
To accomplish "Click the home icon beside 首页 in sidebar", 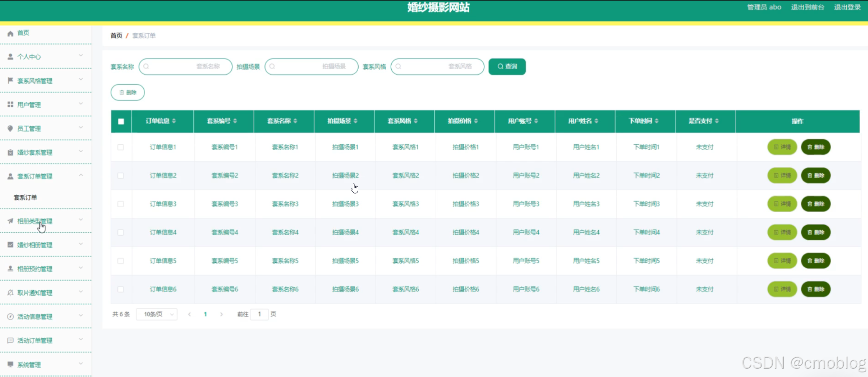I will pos(10,33).
